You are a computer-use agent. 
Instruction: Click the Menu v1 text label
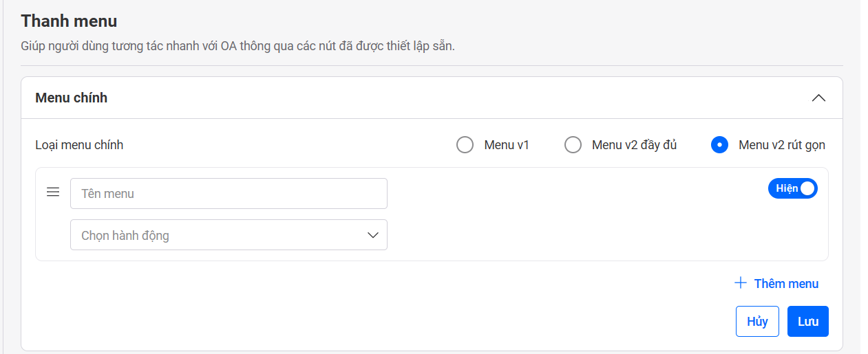coord(507,145)
